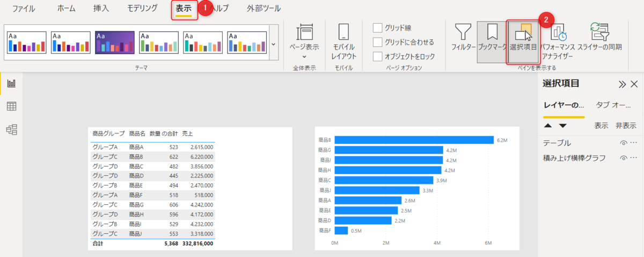
Task: Select the 商品C bar in chart
Action: click(x=384, y=180)
